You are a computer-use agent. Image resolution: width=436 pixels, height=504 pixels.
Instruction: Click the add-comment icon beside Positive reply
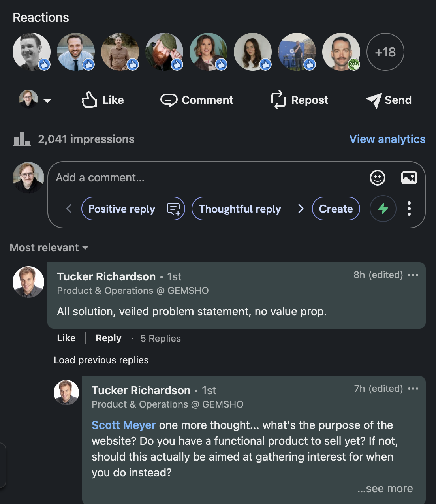coord(173,209)
